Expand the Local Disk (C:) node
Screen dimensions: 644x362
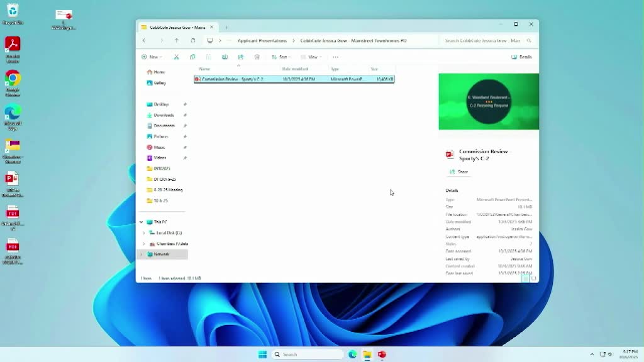(x=144, y=233)
